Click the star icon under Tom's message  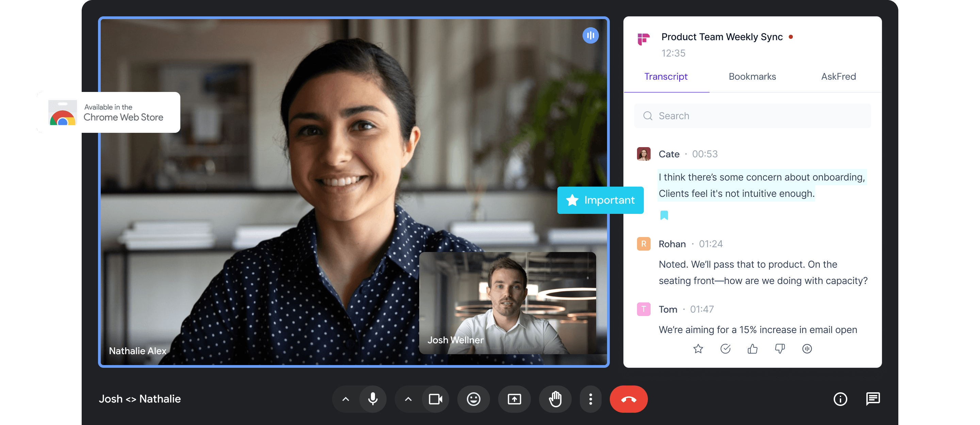tap(698, 348)
